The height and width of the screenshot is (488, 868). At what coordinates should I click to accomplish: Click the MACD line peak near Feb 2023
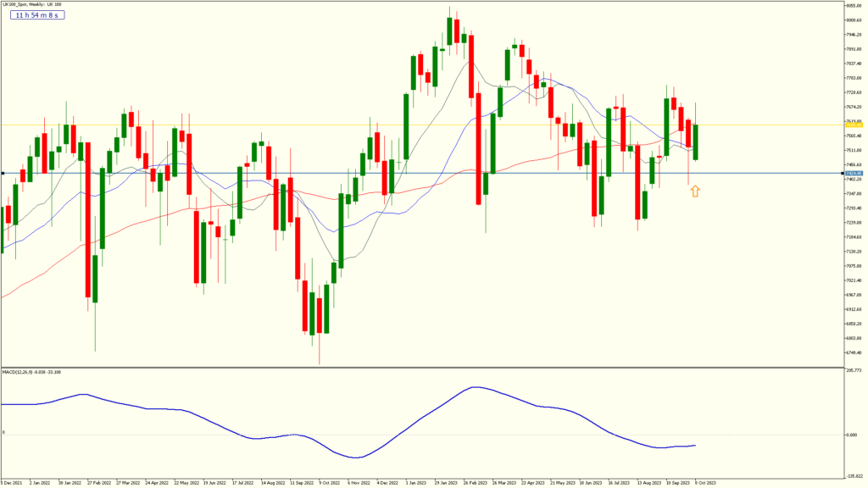[476, 387]
